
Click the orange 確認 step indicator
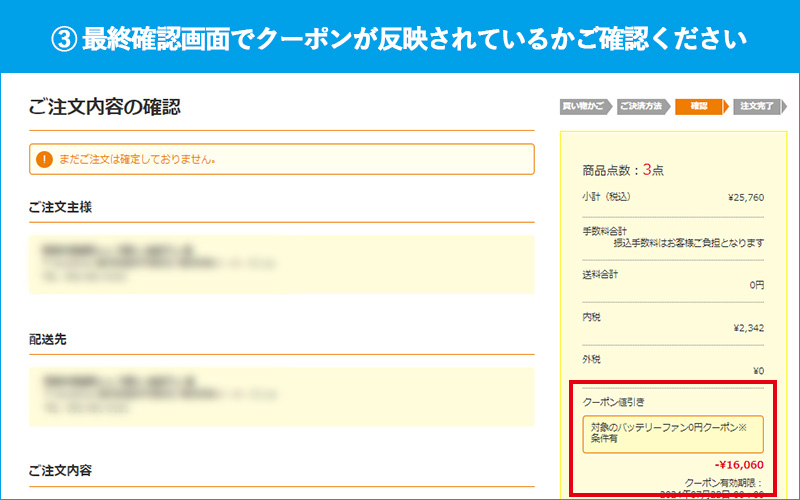coord(699,106)
